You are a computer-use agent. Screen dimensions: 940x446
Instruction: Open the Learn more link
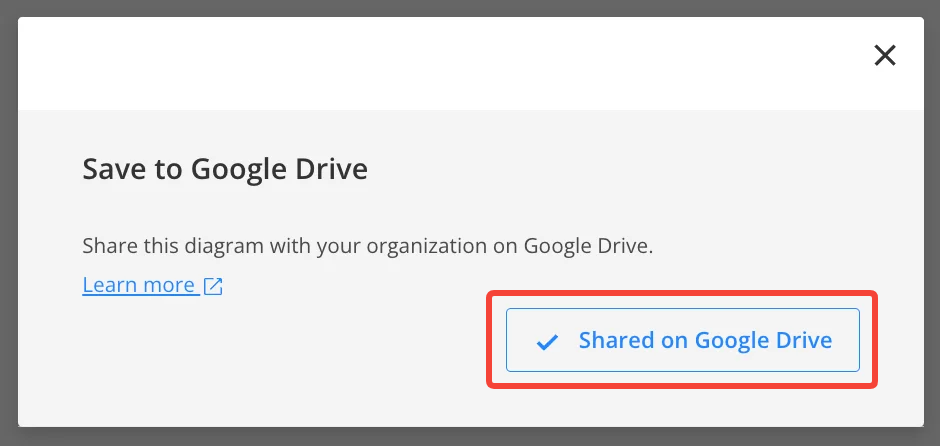pos(139,285)
